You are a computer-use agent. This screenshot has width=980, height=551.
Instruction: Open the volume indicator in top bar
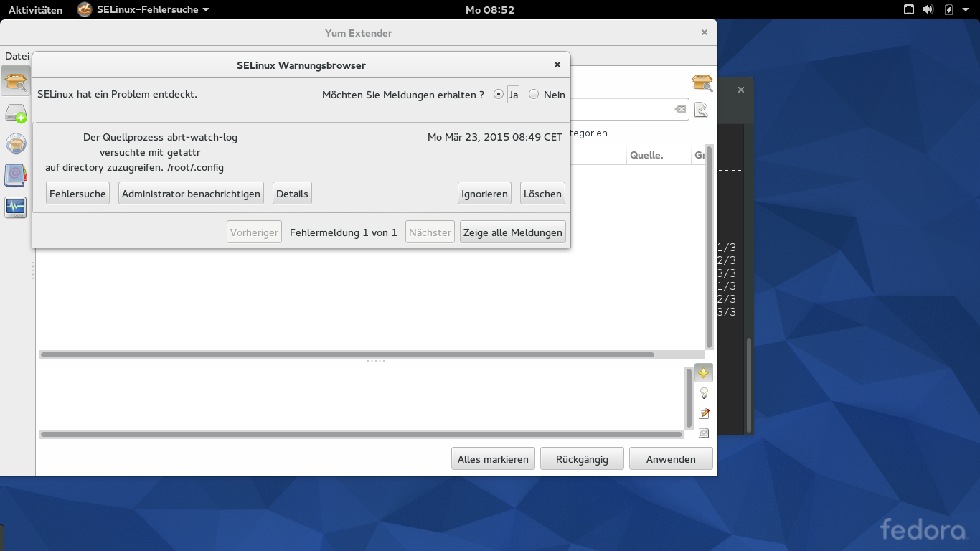(928, 9)
